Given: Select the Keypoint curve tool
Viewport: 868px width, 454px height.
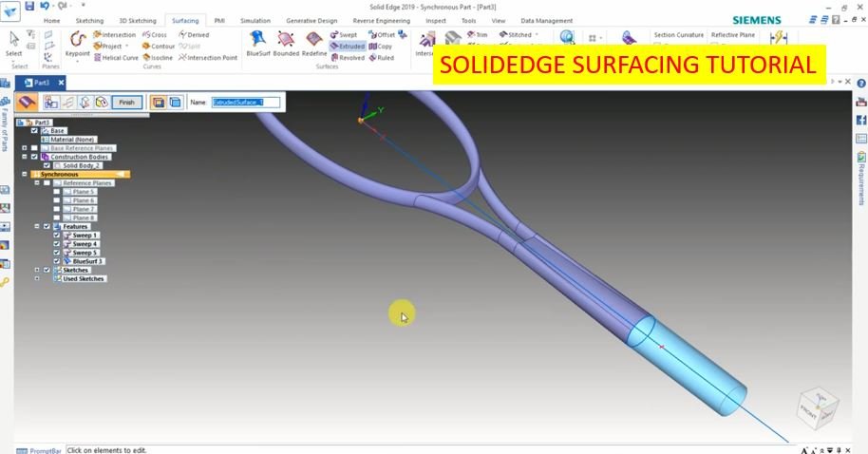Looking at the screenshot, I should [78, 44].
